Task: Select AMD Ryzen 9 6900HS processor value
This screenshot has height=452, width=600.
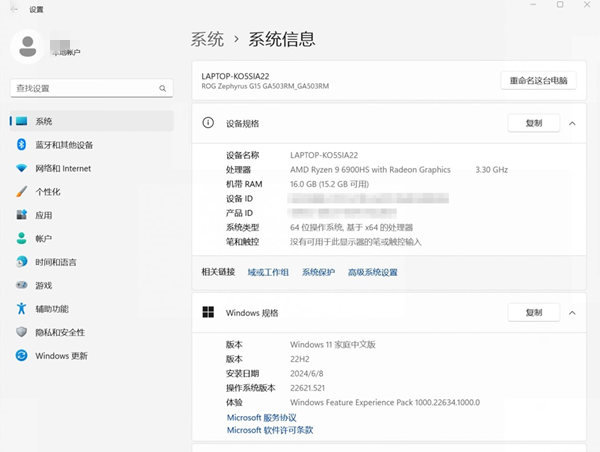Action: [x=370, y=170]
